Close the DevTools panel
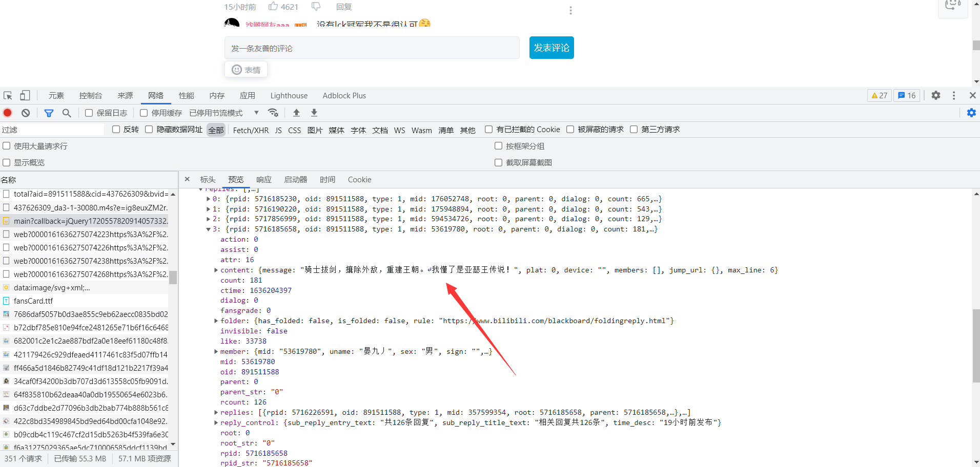980x467 pixels. (x=972, y=95)
